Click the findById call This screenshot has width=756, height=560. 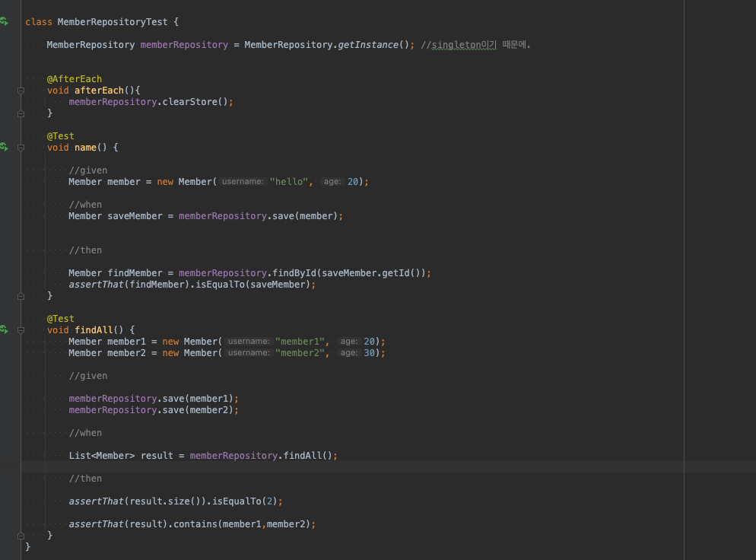(294, 273)
